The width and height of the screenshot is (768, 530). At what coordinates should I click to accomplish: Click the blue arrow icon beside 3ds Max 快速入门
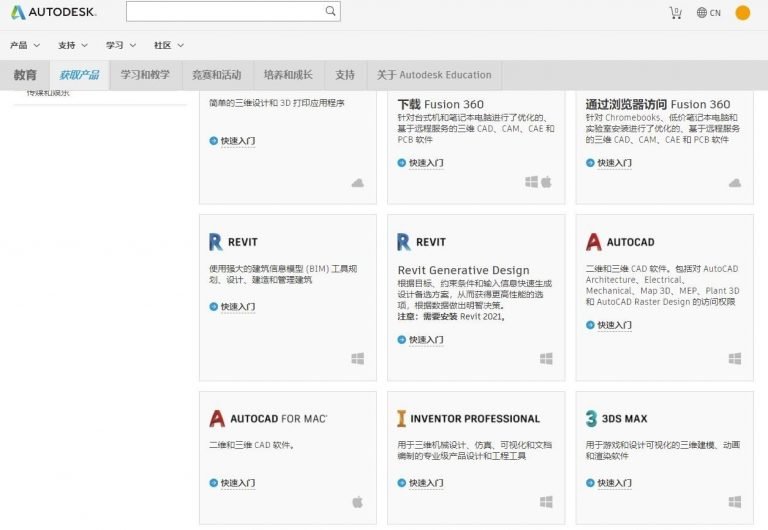(x=590, y=483)
